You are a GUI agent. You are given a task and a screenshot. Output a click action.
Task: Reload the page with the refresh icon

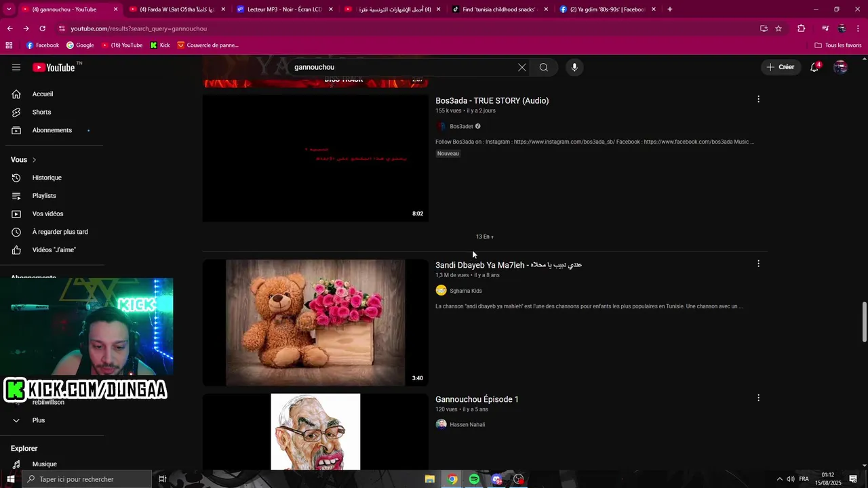(x=42, y=28)
